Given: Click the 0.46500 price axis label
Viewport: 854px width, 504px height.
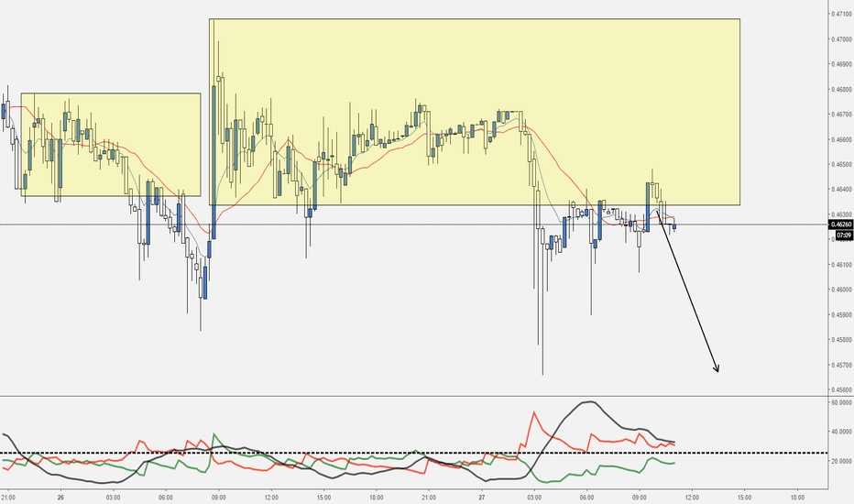Looking at the screenshot, I should click(x=841, y=165).
